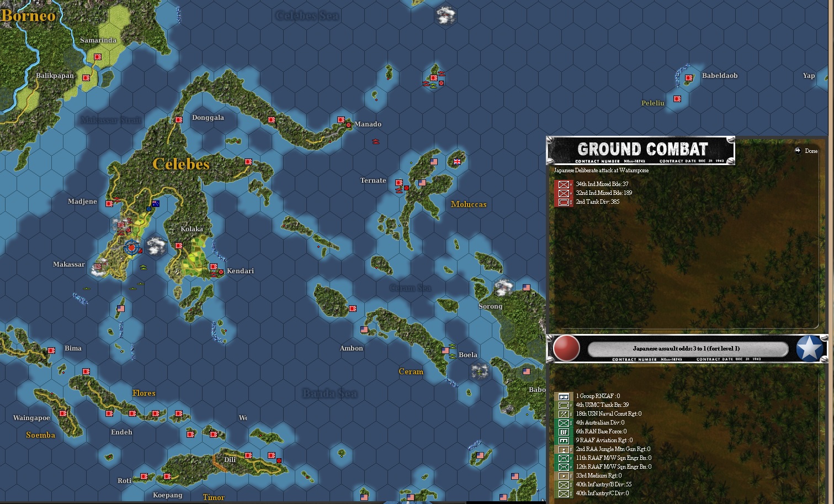Click the Japanese base flag below Kolaka
The width and height of the screenshot is (834, 504).
[179, 246]
